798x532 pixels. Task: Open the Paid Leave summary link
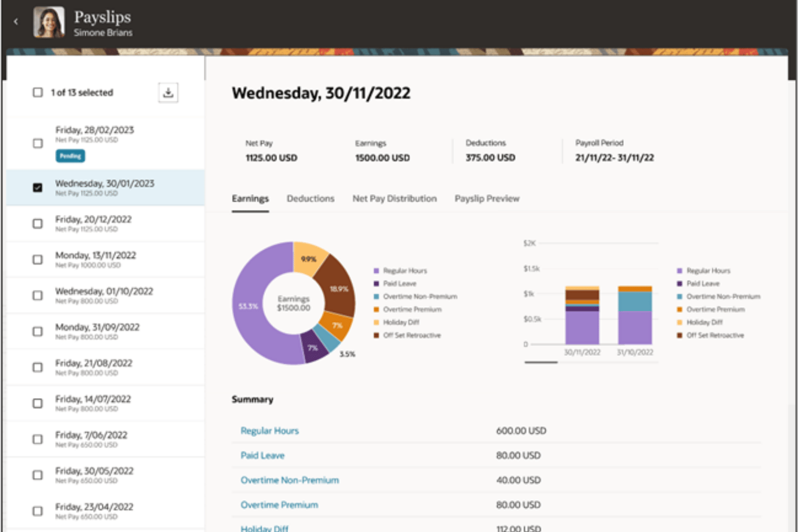pyautogui.click(x=263, y=455)
